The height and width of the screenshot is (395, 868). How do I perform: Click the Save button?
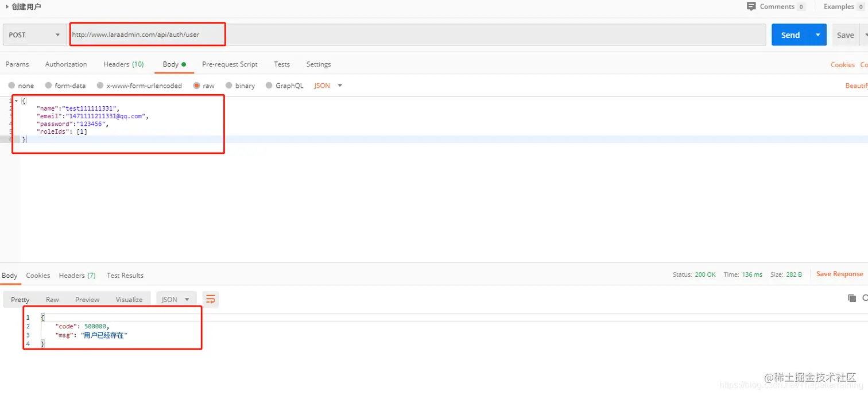[x=845, y=35]
